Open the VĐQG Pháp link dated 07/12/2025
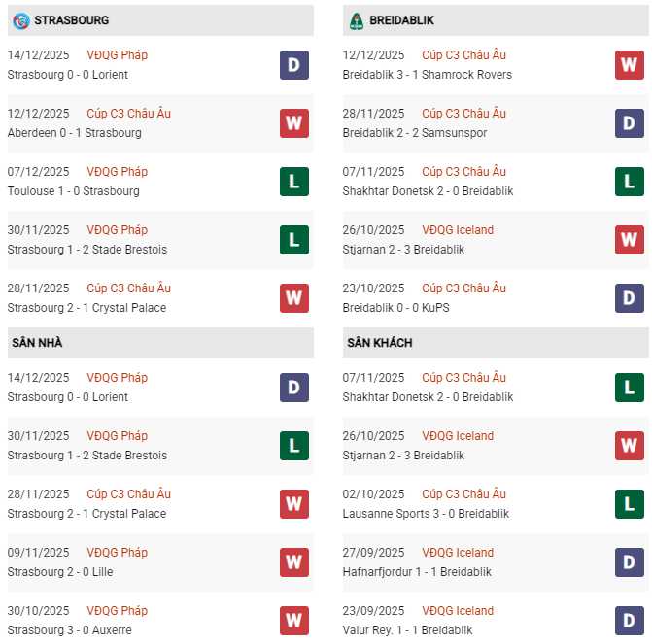Viewport: 652px width, 644px height. coord(117,172)
